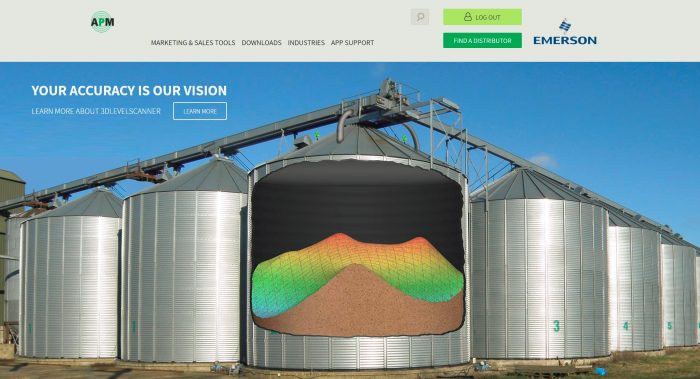Open the Industries menu
Screen dimensions: 700x379
pyautogui.click(x=306, y=42)
